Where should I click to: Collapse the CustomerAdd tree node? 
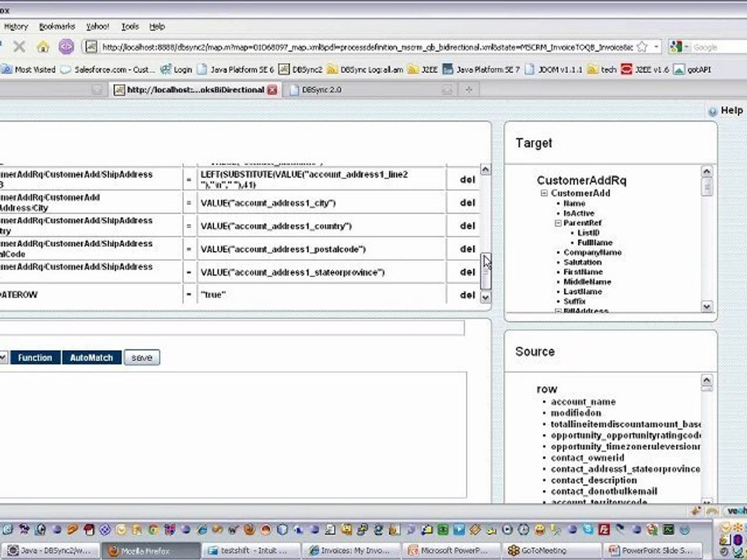(544, 194)
